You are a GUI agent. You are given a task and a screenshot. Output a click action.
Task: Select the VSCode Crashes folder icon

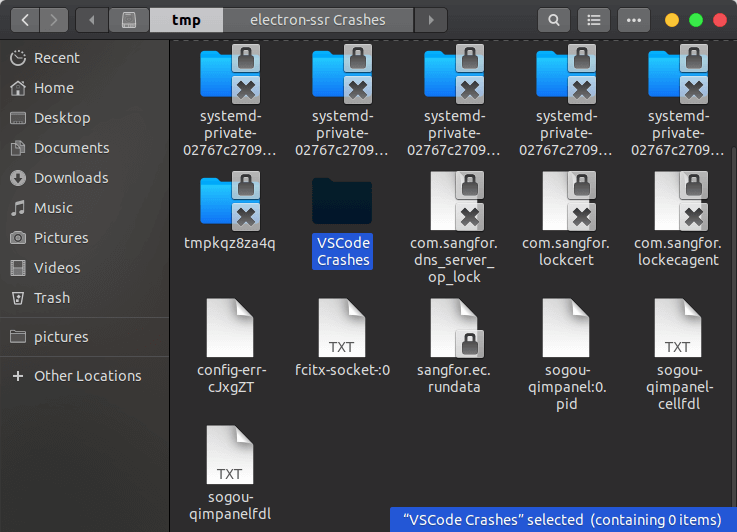pyautogui.click(x=342, y=201)
